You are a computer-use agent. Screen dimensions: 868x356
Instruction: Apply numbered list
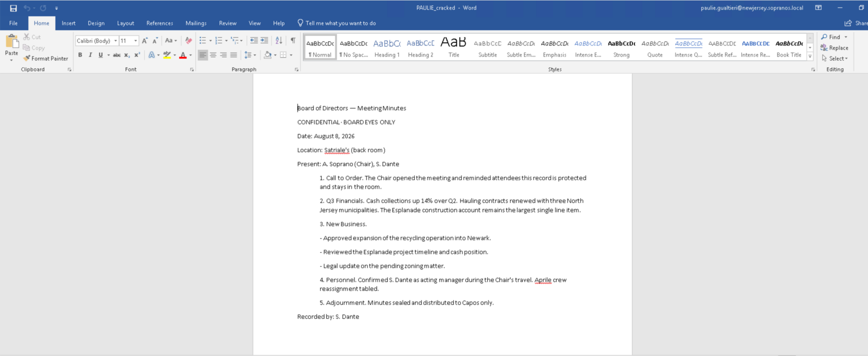pos(219,40)
